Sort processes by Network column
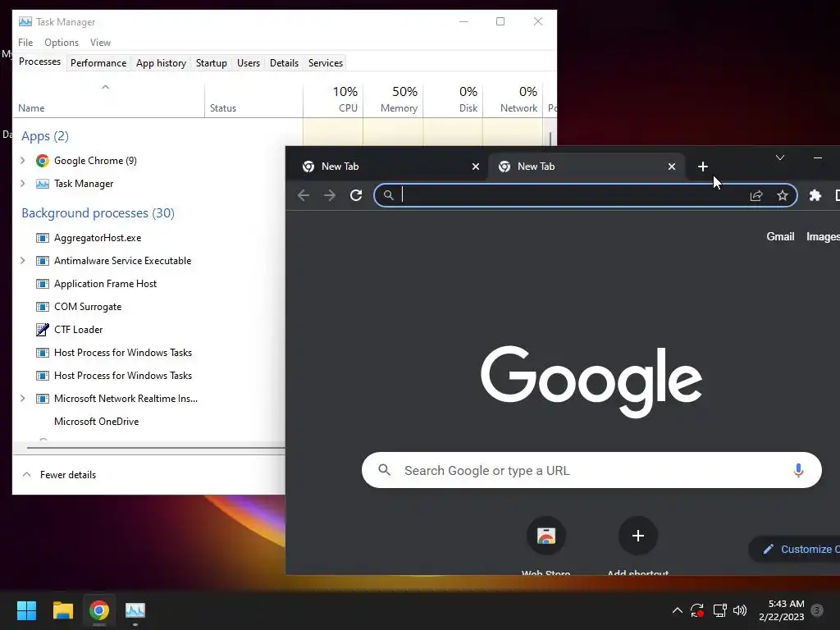840x630 pixels. tap(513, 99)
